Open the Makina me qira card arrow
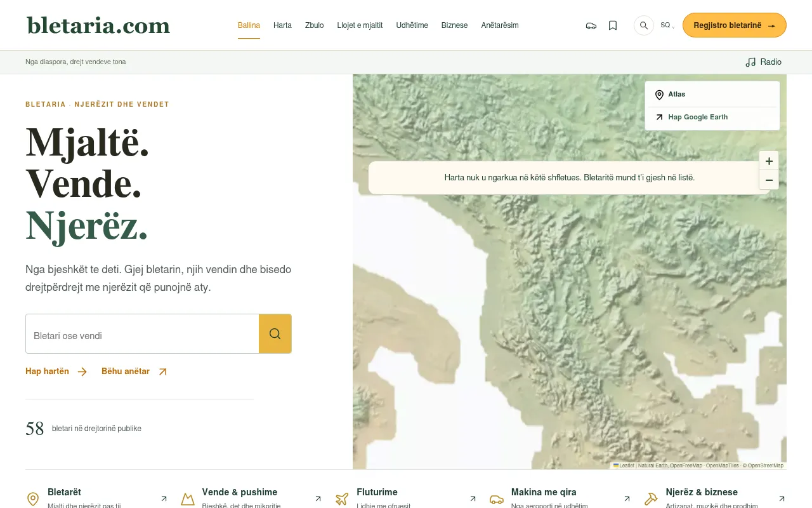Viewport: 812px width, 508px height. coord(627,498)
